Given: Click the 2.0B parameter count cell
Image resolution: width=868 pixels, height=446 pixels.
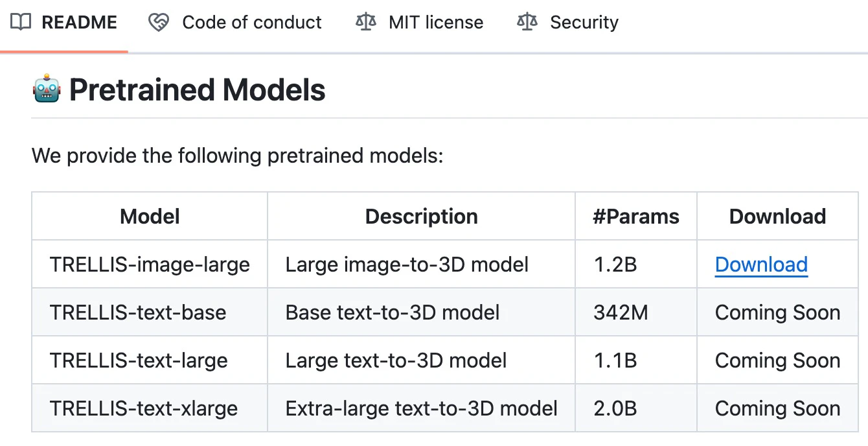Looking at the screenshot, I should click(636, 408).
